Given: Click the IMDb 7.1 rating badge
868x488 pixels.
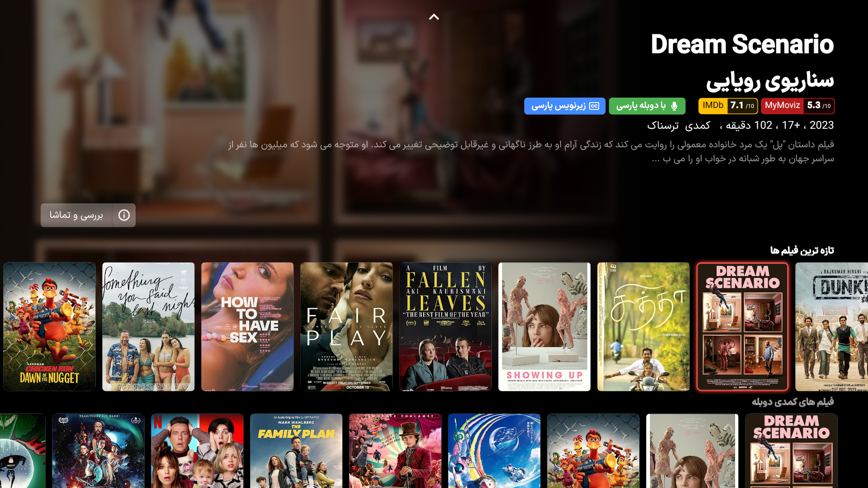Looking at the screenshot, I should (x=728, y=106).
